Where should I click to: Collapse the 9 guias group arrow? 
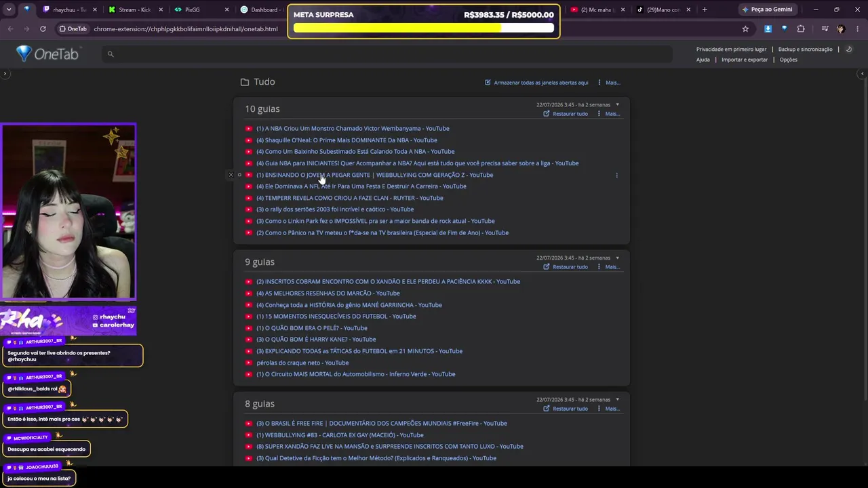[x=617, y=258]
